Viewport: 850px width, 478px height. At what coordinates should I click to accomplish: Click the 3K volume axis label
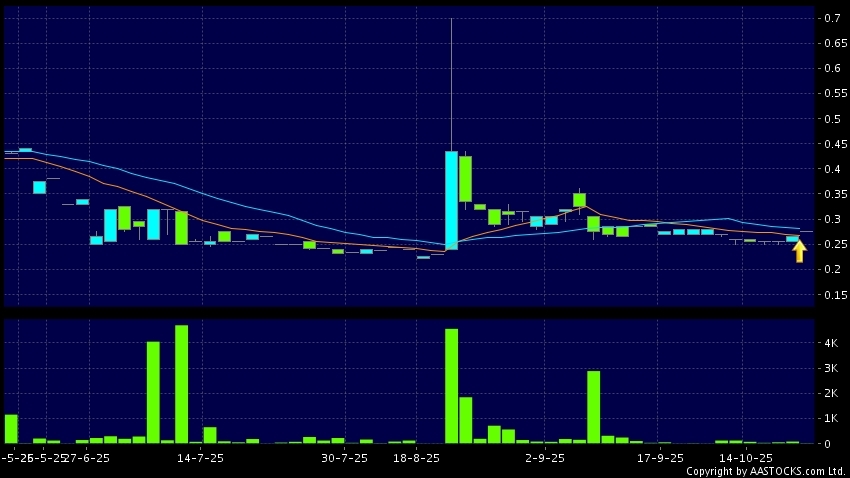830,368
